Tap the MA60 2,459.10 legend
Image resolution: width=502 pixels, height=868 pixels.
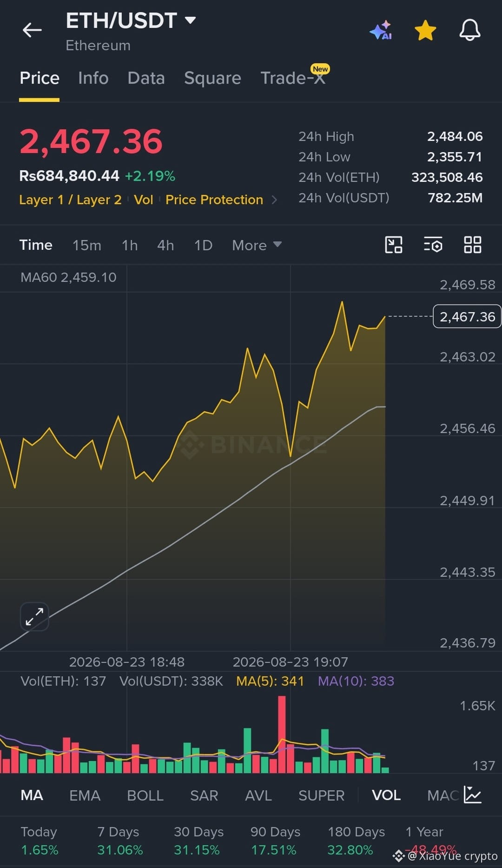pyautogui.click(x=68, y=277)
